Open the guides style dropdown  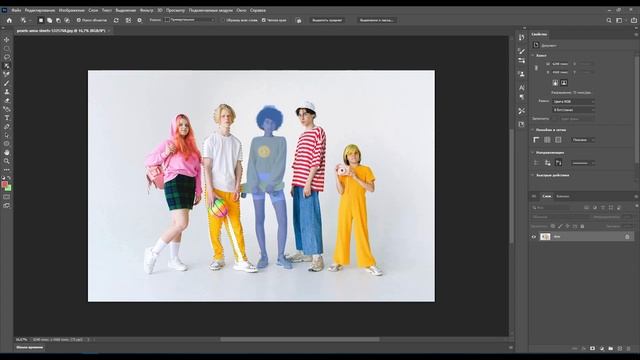[582, 163]
